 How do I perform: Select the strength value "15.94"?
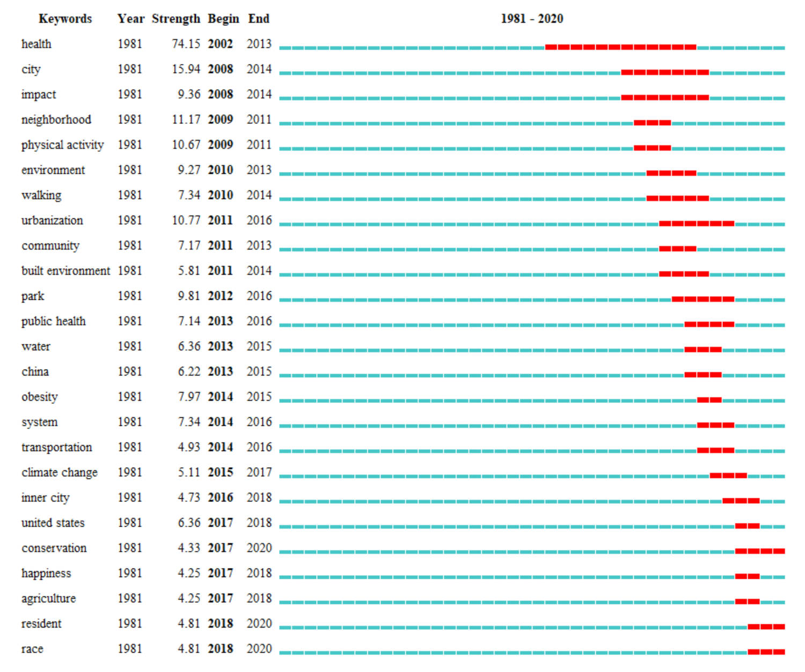click(x=186, y=69)
